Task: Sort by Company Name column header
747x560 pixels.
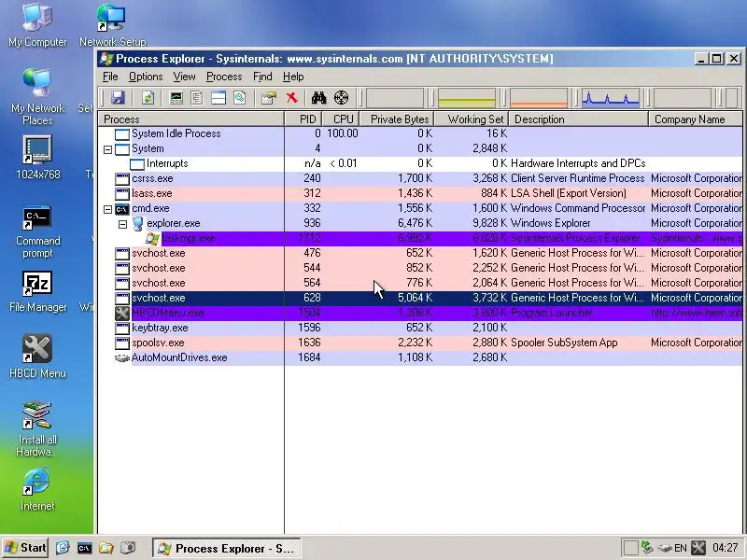Action: click(696, 119)
